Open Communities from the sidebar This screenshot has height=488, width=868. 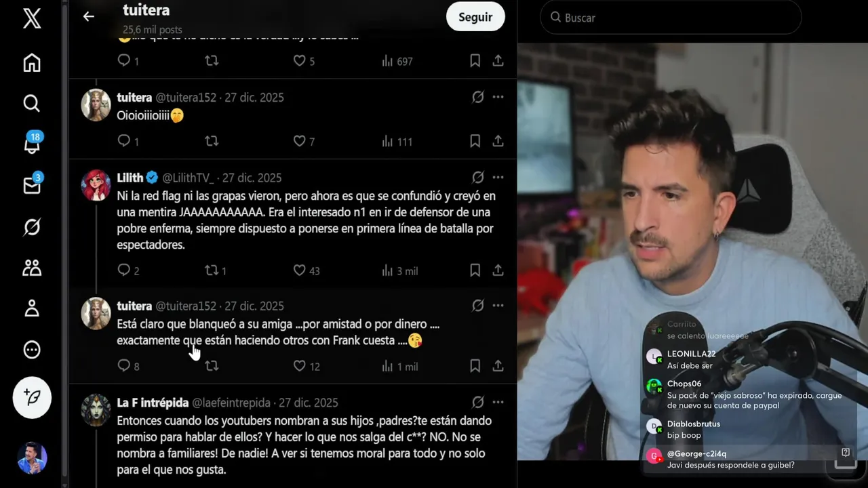pos(32,268)
